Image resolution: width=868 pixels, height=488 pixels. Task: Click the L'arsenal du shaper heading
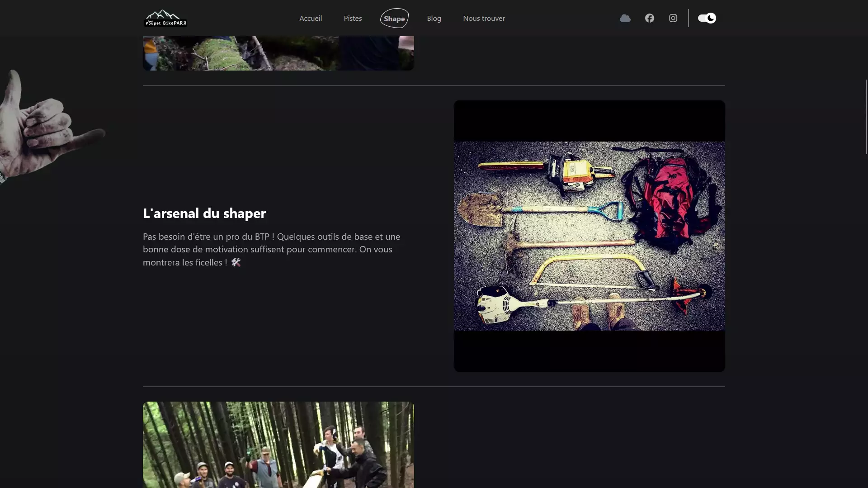tap(204, 213)
